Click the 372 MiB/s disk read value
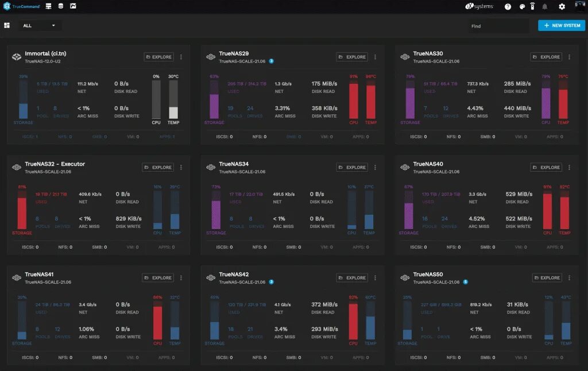 [x=324, y=304]
